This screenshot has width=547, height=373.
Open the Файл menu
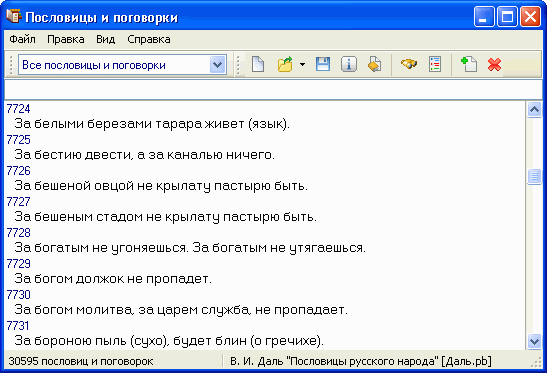(22, 39)
